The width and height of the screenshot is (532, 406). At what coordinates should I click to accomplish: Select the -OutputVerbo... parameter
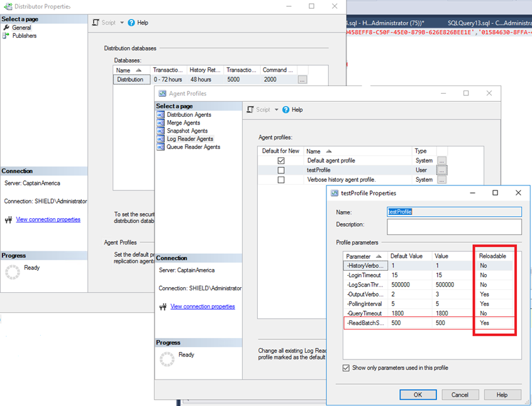(365, 294)
